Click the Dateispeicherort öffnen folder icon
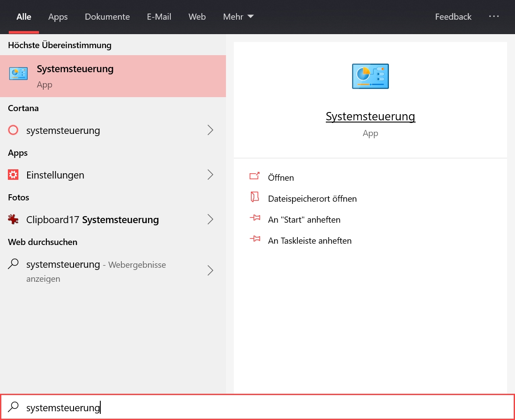Viewport: 515px width, 420px height. click(254, 198)
